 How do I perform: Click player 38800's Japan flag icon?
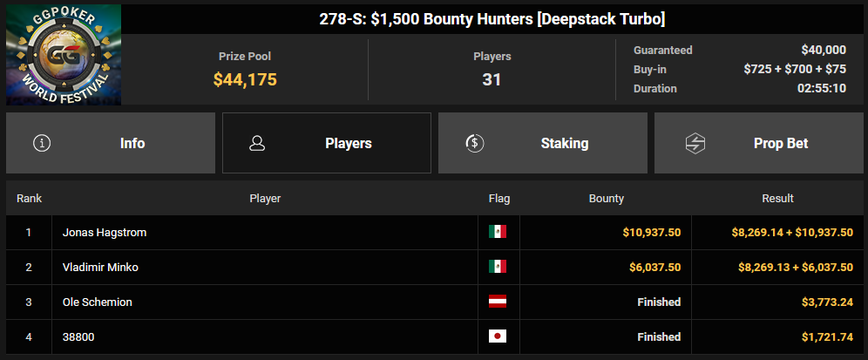pos(497,336)
